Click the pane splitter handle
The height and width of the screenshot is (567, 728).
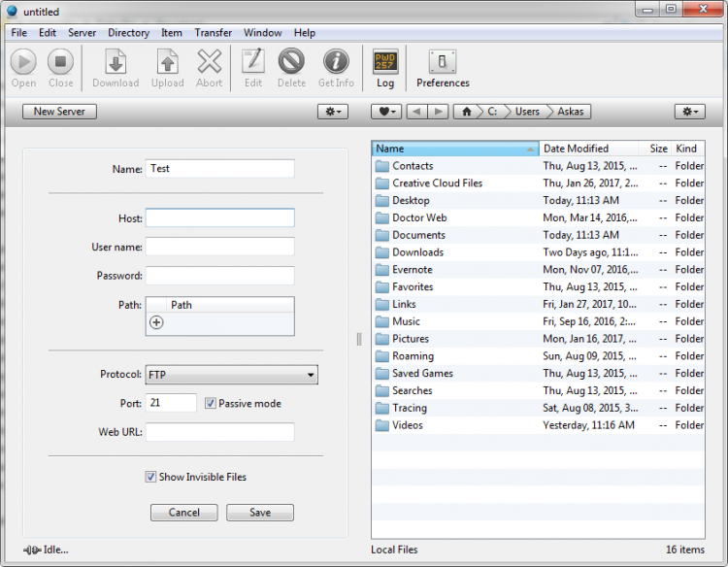coord(359,339)
